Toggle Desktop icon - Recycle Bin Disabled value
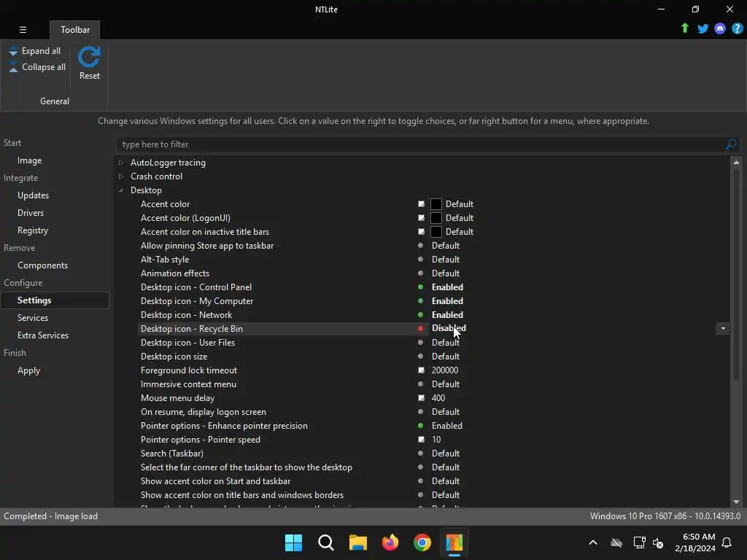This screenshot has width=747, height=560. [449, 328]
